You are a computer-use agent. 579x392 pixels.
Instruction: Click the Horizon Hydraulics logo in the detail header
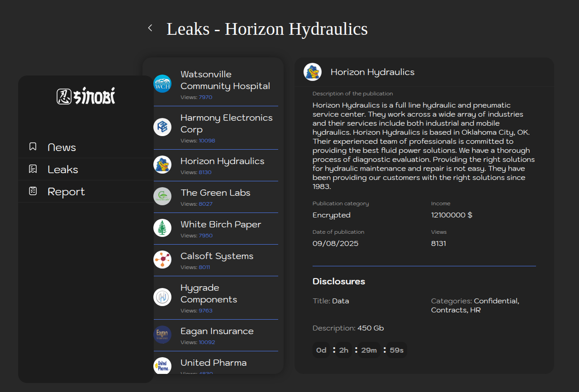coord(313,72)
